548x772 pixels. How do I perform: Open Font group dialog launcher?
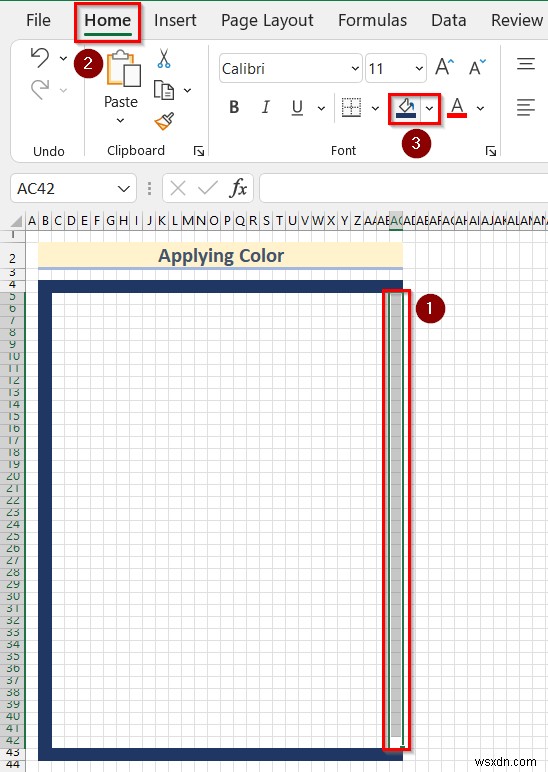tap(491, 151)
